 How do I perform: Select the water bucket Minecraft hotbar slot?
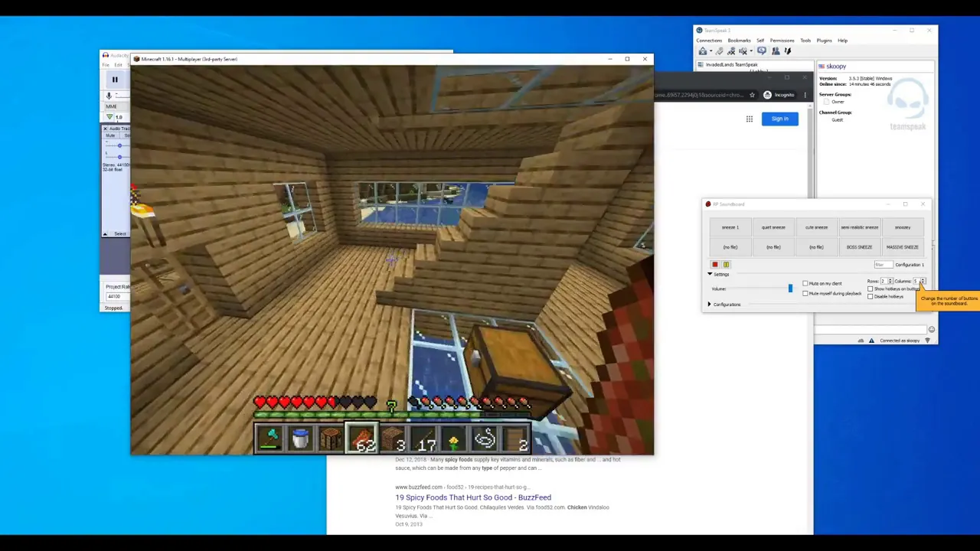tap(300, 438)
